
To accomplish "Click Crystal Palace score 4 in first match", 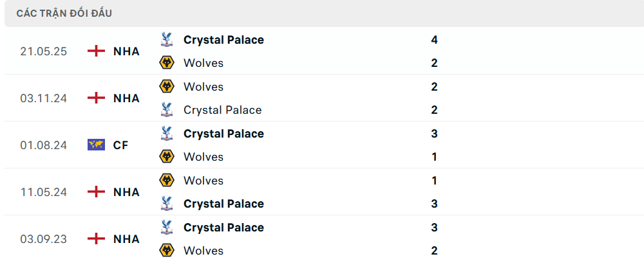I will [x=435, y=40].
